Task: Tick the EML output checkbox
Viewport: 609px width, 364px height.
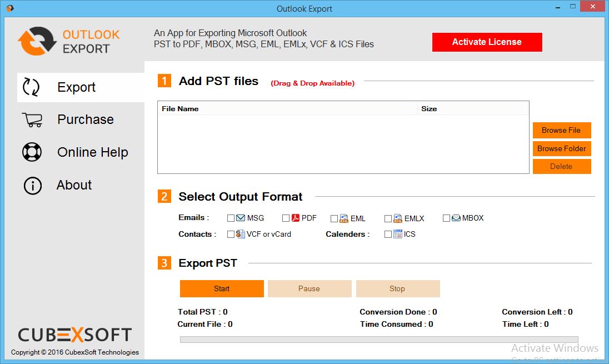Action: 335,218
